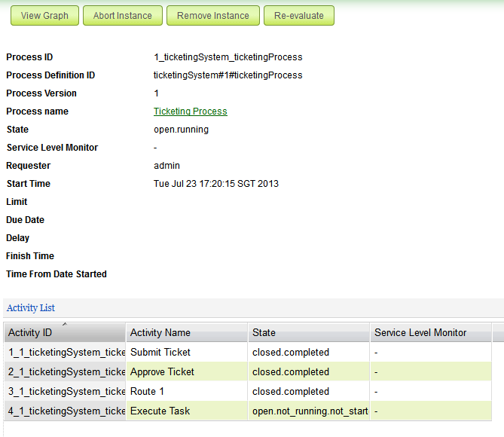This screenshot has width=504, height=437.
Task: Click the open.not_running.not_started state cell
Action: 310,411
